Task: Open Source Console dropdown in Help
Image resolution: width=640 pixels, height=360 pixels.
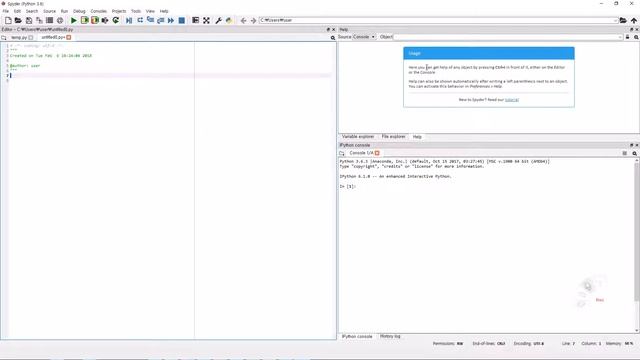Action: click(x=364, y=37)
